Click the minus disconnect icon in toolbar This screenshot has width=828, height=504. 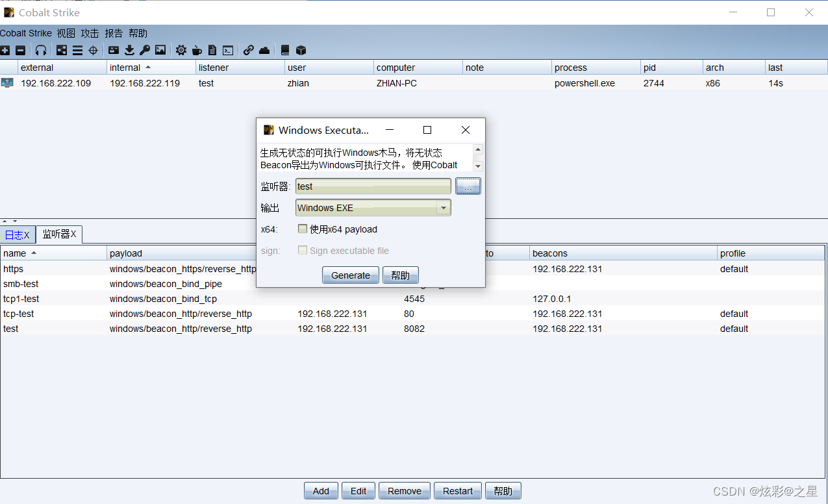[21, 50]
